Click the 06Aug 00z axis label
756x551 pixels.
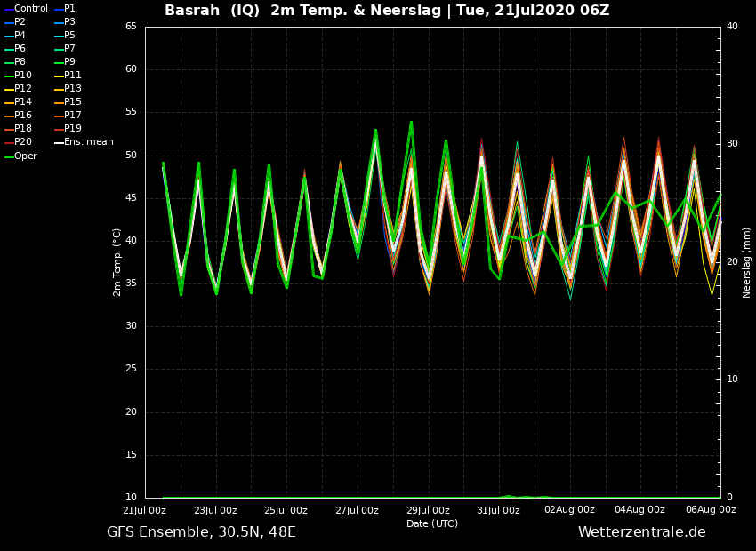click(711, 509)
